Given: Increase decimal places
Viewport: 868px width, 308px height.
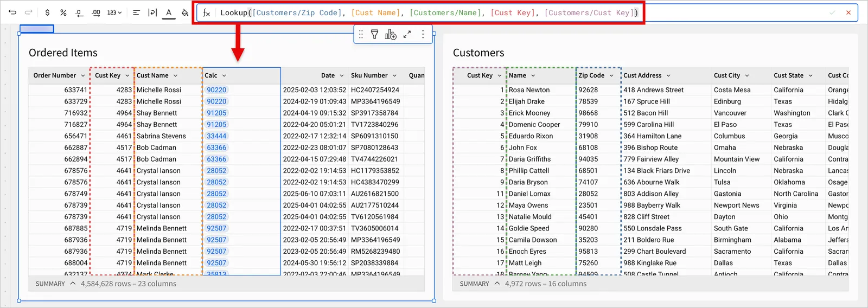Looking at the screenshot, I should [x=96, y=12].
